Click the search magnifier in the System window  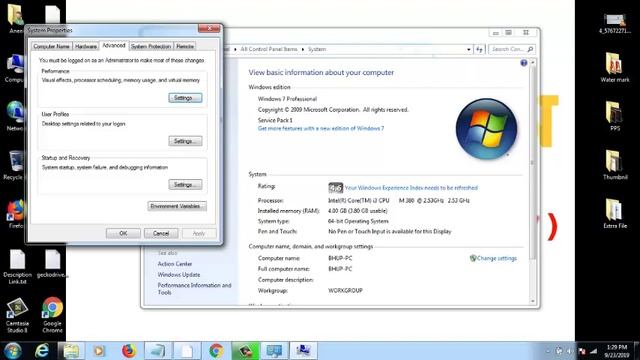click(530, 49)
